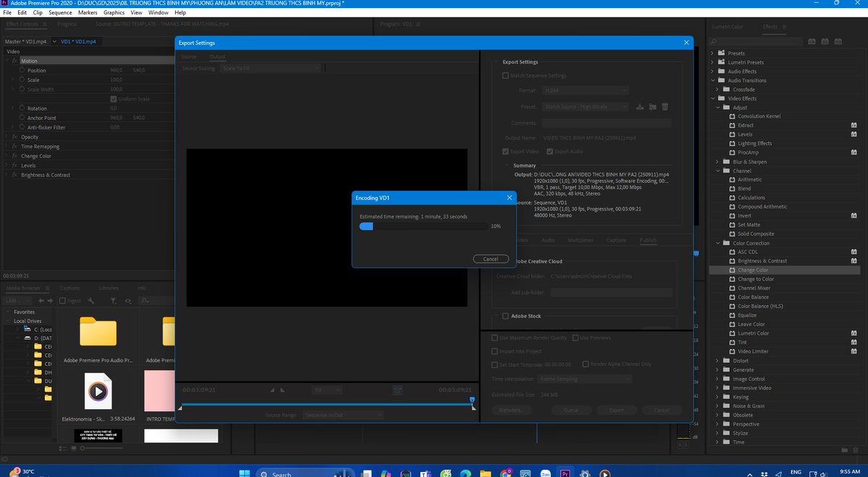This screenshot has width=868, height=477.
Task: Toggle the Ingest checkbox in Media Browser
Action: [x=63, y=301]
